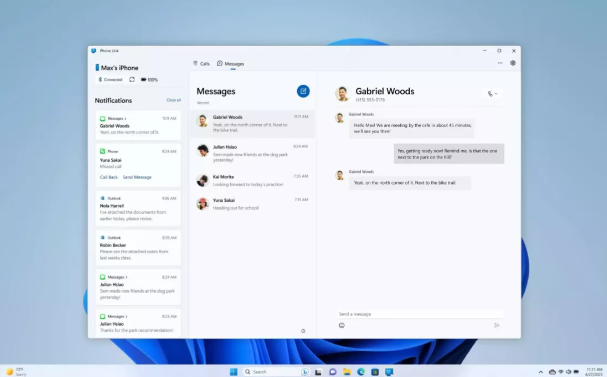The width and height of the screenshot is (607, 377).
Task: Open the Kai Morita conversation
Action: (x=252, y=180)
